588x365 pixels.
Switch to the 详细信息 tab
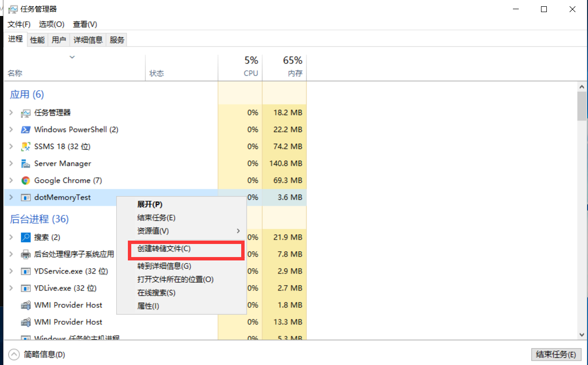(x=88, y=40)
